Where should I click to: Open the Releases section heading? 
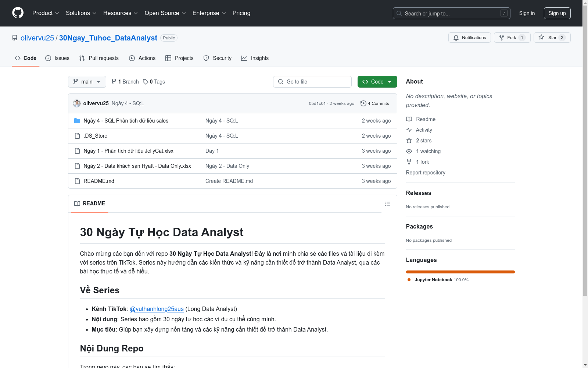pyautogui.click(x=419, y=193)
